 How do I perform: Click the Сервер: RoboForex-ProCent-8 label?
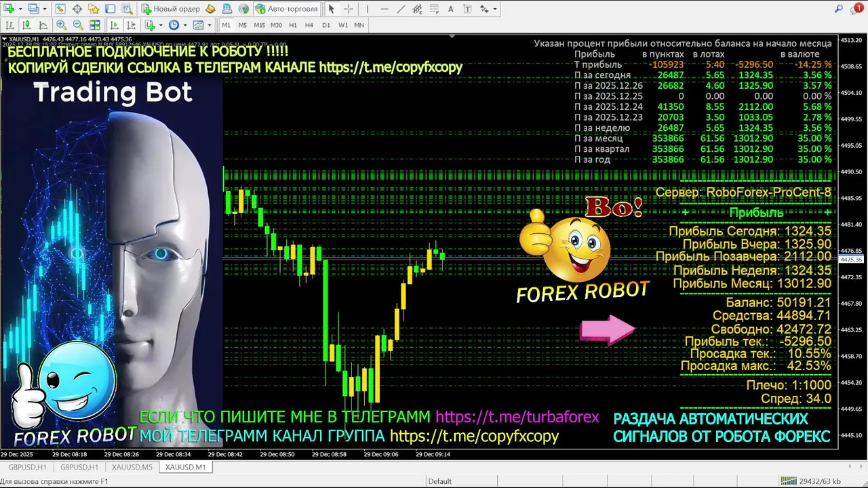pyautogui.click(x=743, y=192)
